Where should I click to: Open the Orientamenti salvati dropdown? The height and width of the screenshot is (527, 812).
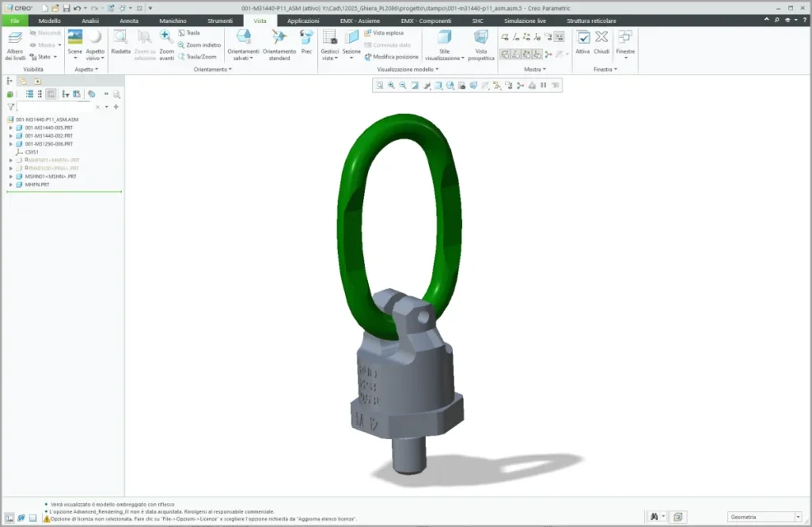click(x=244, y=43)
